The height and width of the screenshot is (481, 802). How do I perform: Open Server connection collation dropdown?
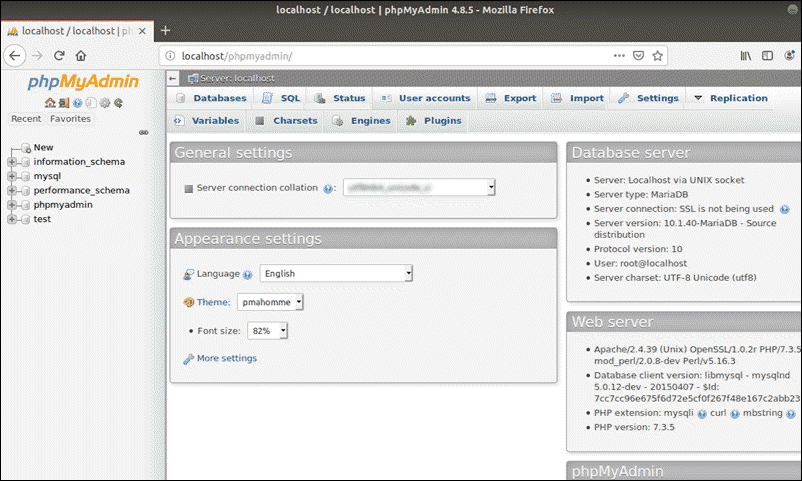point(419,188)
